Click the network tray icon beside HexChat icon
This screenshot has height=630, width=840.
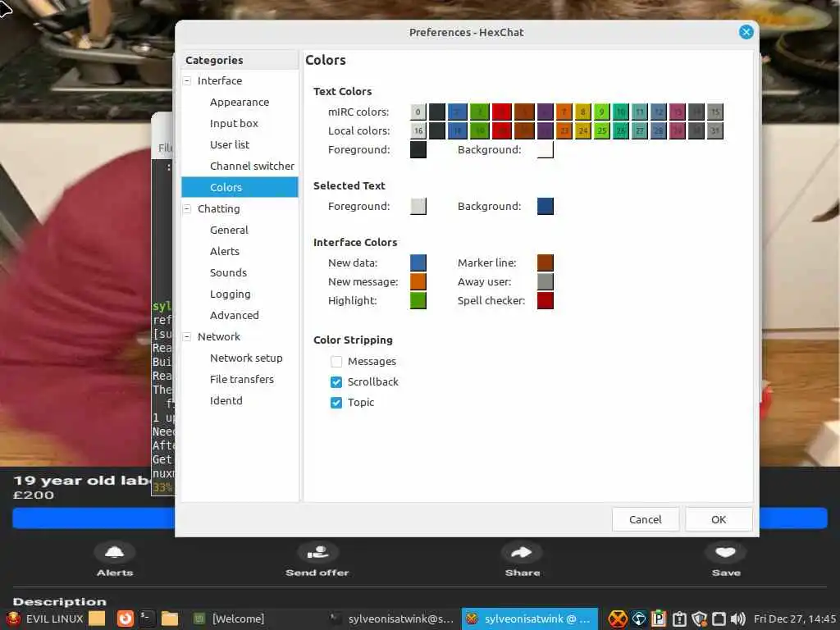point(638,619)
